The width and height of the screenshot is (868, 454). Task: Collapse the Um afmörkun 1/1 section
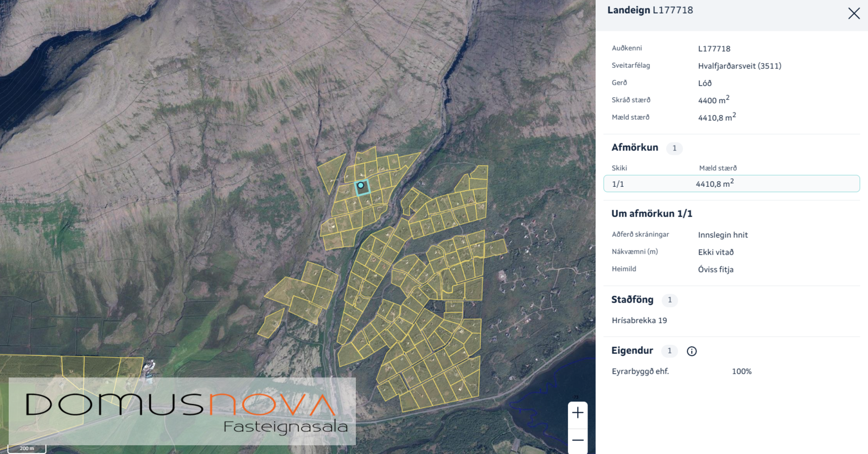652,214
